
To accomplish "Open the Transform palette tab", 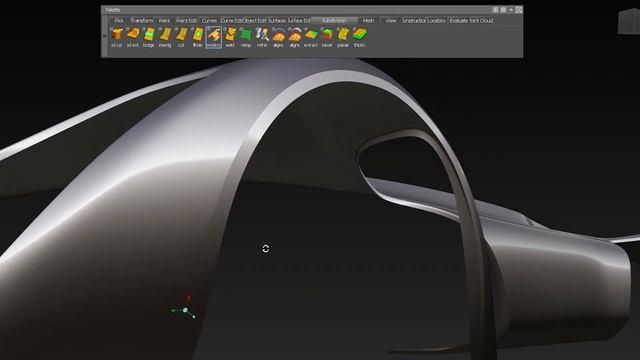I will pyautogui.click(x=142, y=20).
